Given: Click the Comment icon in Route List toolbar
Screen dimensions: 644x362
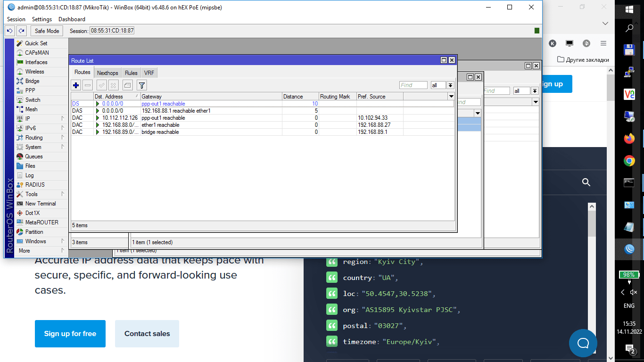Looking at the screenshot, I should 127,85.
